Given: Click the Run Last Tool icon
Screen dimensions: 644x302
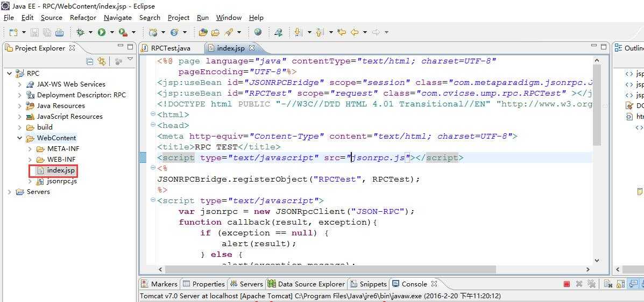Looking at the screenshot, I should [123, 32].
